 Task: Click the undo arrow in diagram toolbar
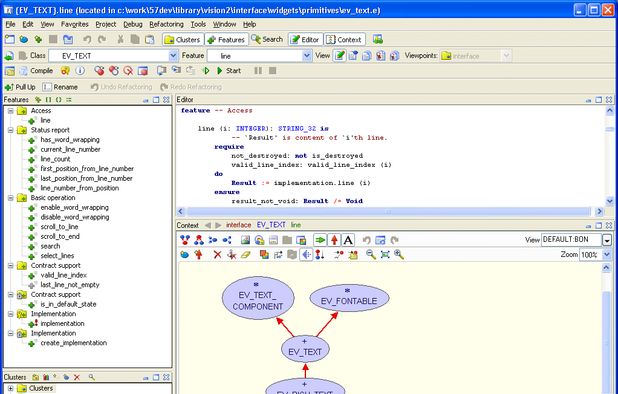click(367, 240)
